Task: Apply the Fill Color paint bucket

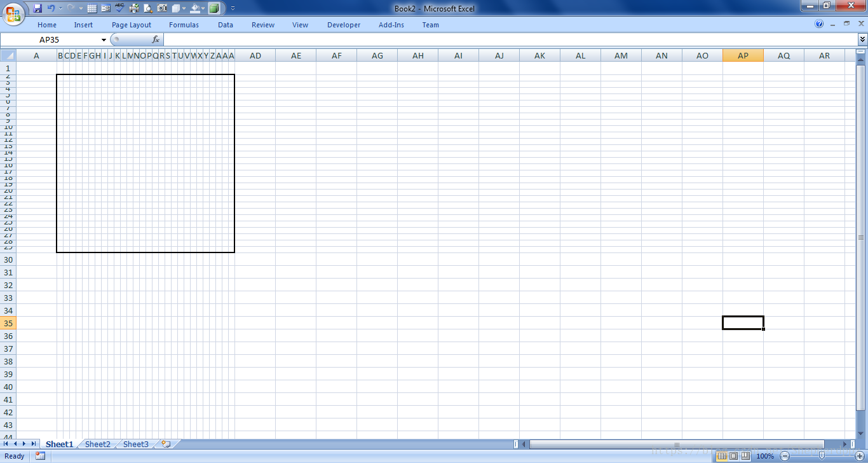Action: click(195, 8)
